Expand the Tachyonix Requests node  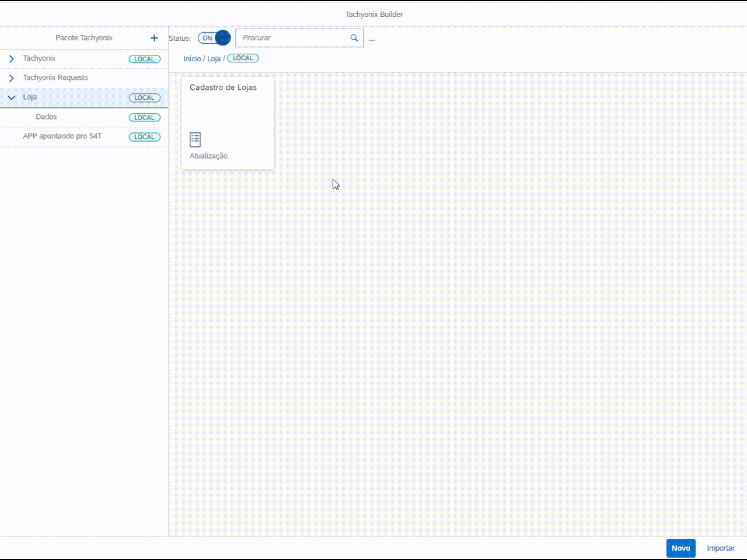pyautogui.click(x=11, y=78)
